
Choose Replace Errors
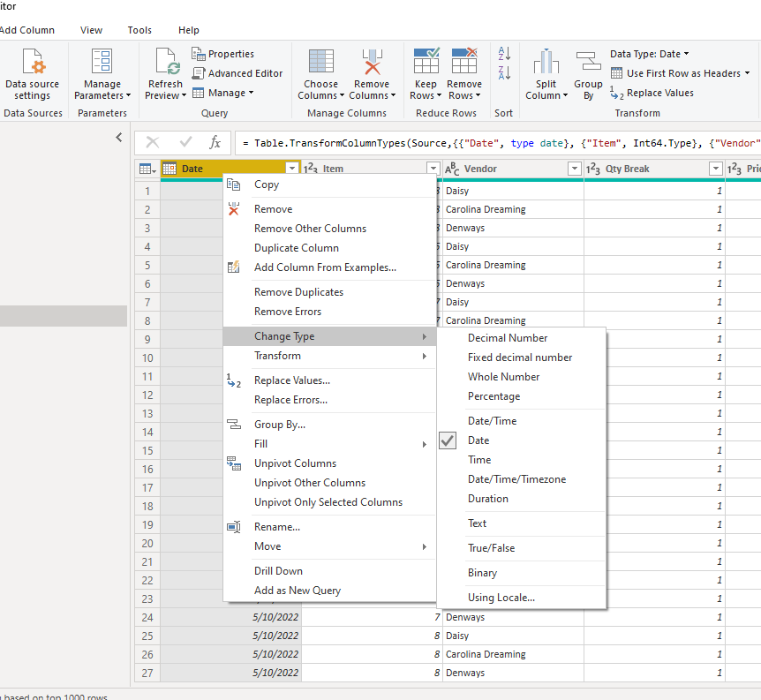pyautogui.click(x=329, y=400)
